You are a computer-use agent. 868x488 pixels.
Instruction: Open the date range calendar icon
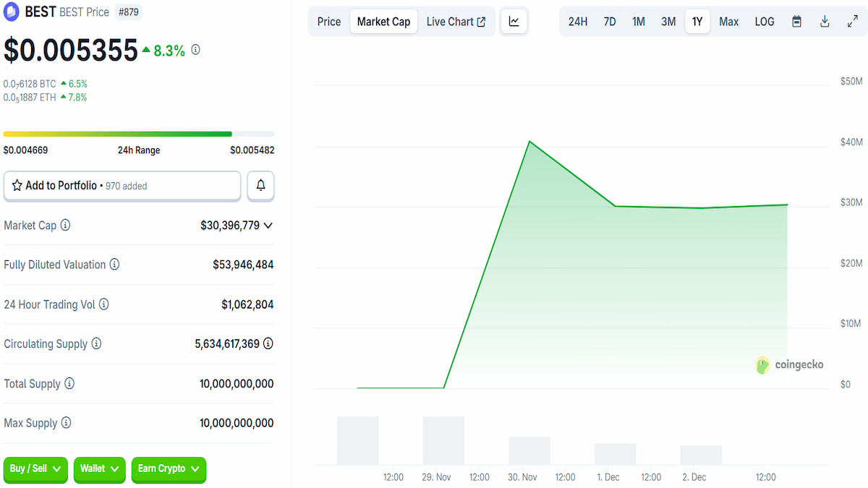click(796, 22)
